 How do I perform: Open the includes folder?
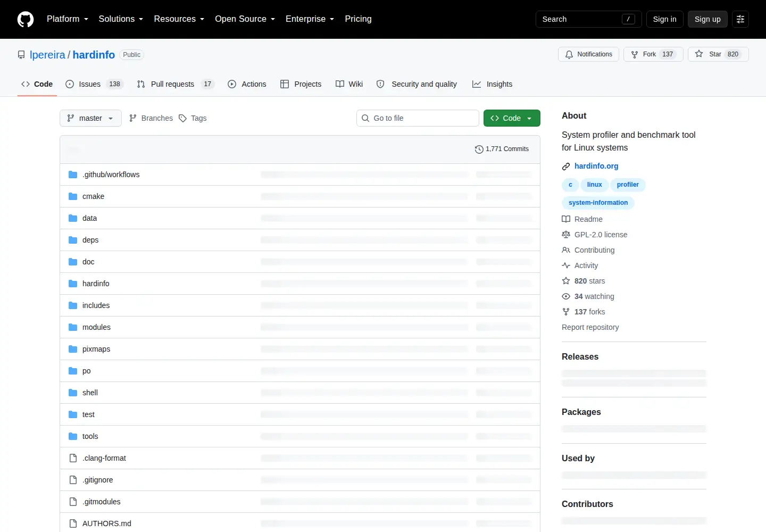point(96,305)
